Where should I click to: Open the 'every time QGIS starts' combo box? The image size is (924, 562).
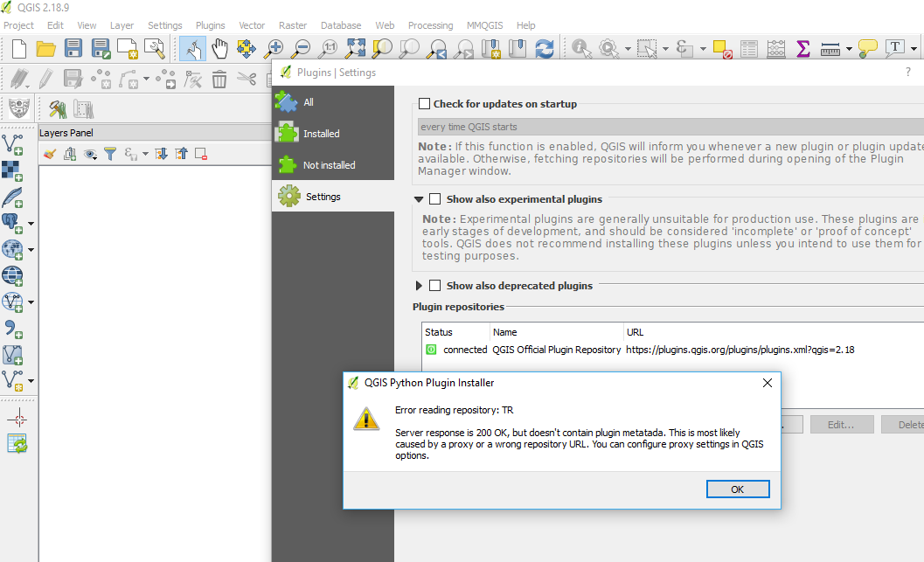point(670,127)
